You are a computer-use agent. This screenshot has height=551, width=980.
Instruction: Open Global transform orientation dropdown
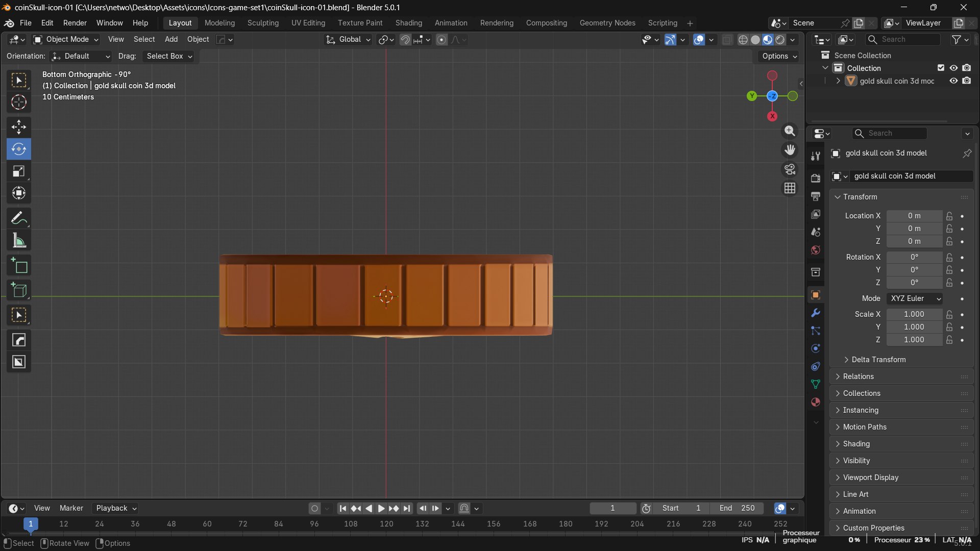[348, 39]
